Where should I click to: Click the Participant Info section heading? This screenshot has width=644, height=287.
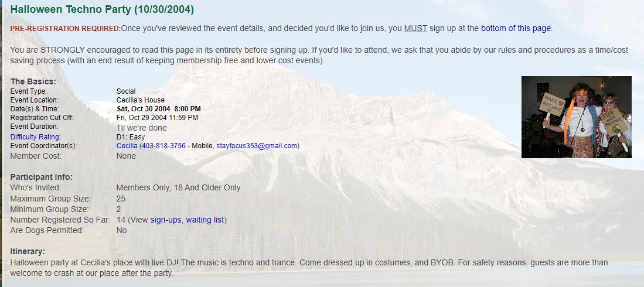[42, 177]
